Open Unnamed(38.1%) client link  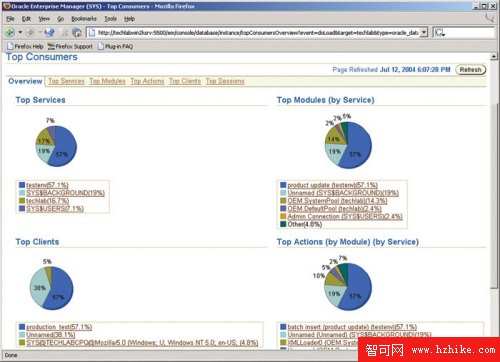click(x=50, y=335)
